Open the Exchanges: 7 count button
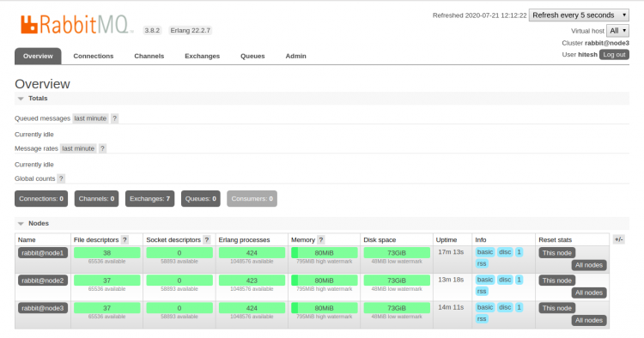The image size is (644, 338). (150, 198)
